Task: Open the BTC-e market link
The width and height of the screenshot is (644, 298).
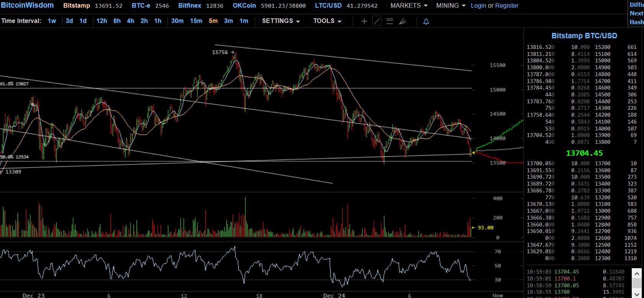Action: click(x=141, y=6)
